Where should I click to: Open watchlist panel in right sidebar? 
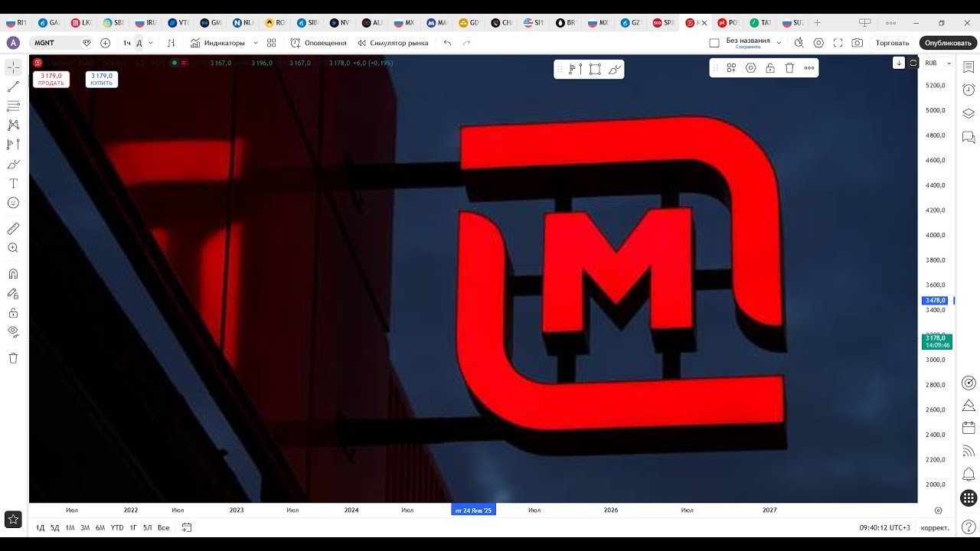[969, 67]
